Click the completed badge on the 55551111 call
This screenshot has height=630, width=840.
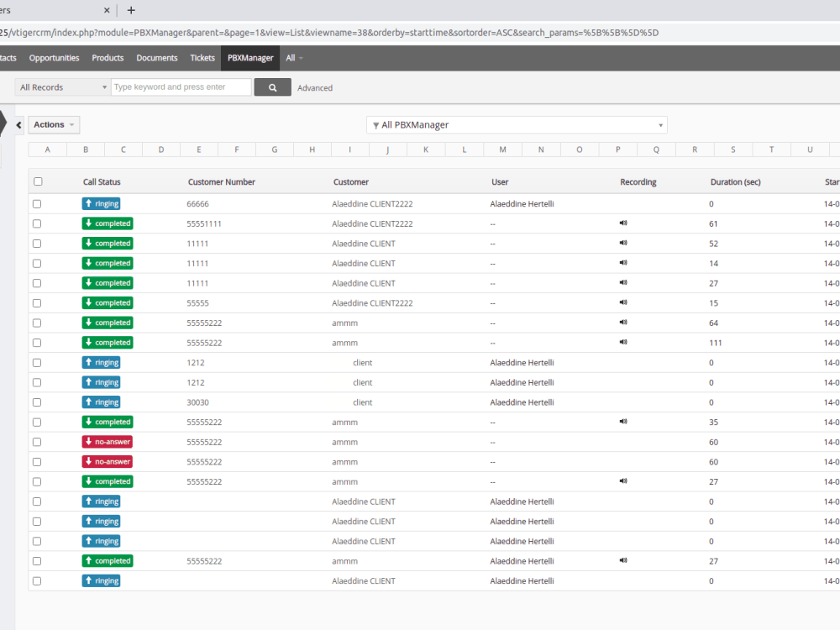pyautogui.click(x=107, y=223)
